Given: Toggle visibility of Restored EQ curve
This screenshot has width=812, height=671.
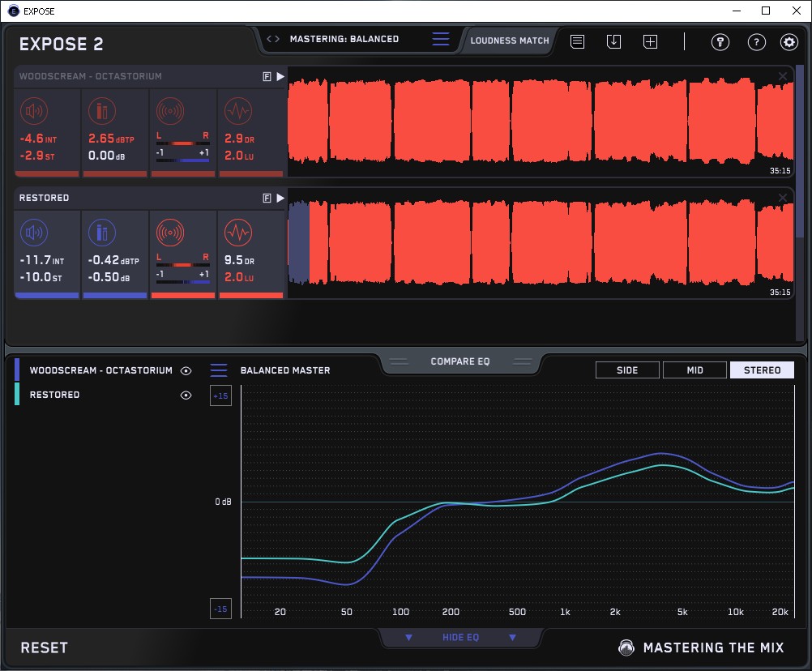Looking at the screenshot, I should tap(186, 395).
